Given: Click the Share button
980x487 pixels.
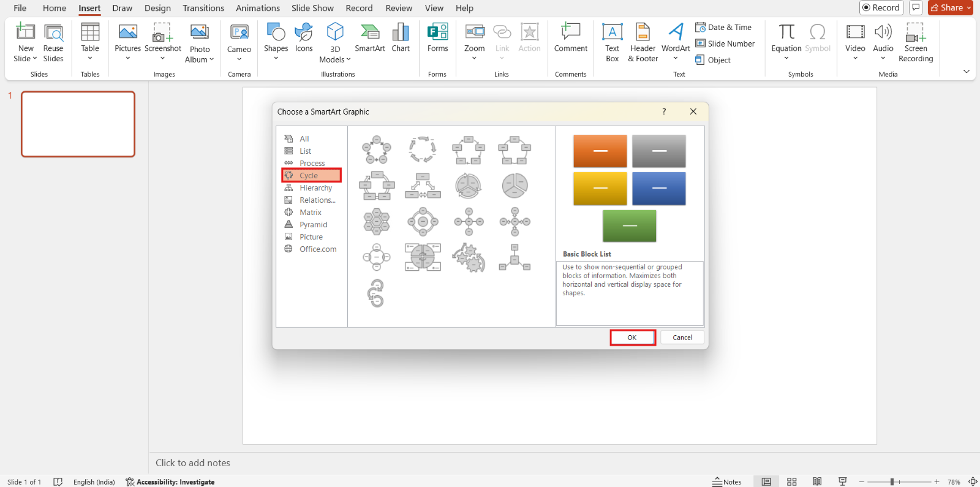Looking at the screenshot, I should 951,7.
